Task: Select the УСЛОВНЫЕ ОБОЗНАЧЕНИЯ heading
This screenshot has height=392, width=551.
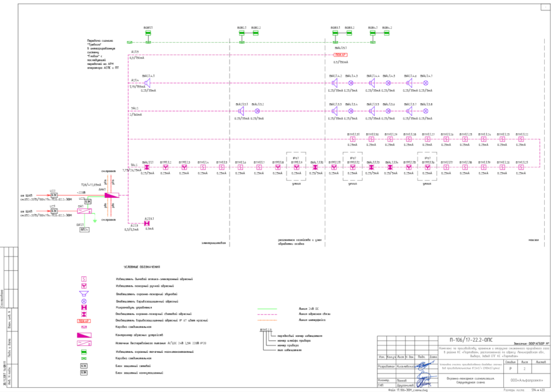Action: 141,267
